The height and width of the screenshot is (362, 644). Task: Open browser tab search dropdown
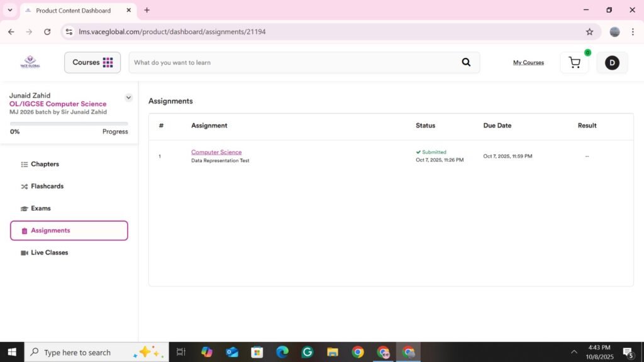coord(10,10)
